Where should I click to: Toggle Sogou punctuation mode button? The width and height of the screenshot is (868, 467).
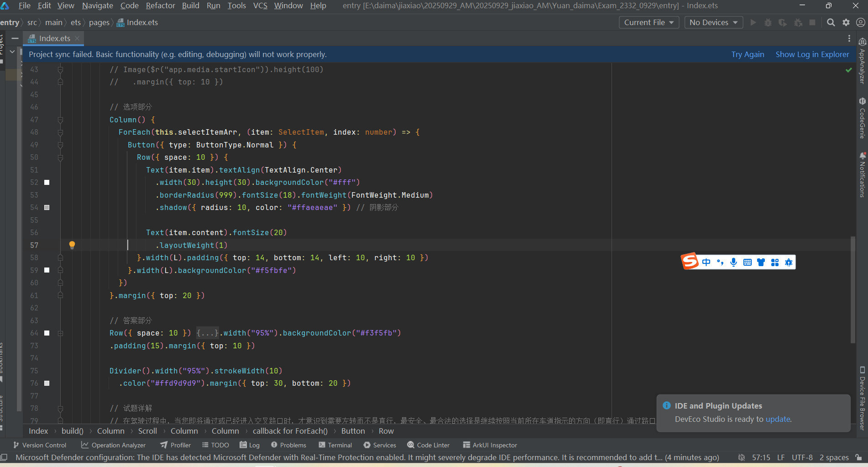tap(720, 262)
